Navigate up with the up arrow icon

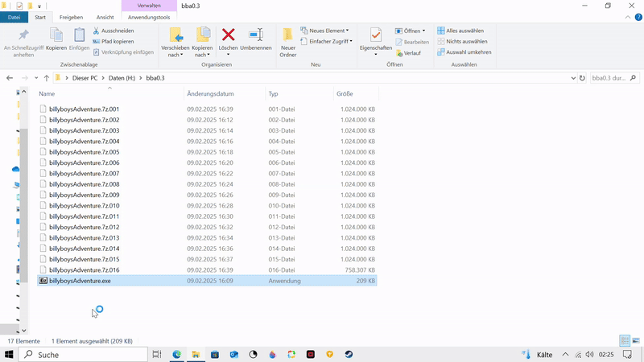click(x=47, y=78)
